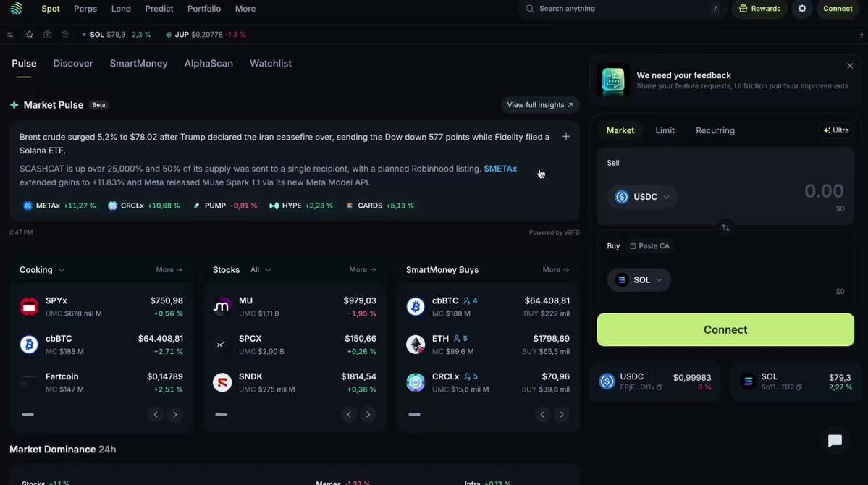868x485 pixels.
Task: Open the USDC sell token selector
Action: (x=642, y=197)
